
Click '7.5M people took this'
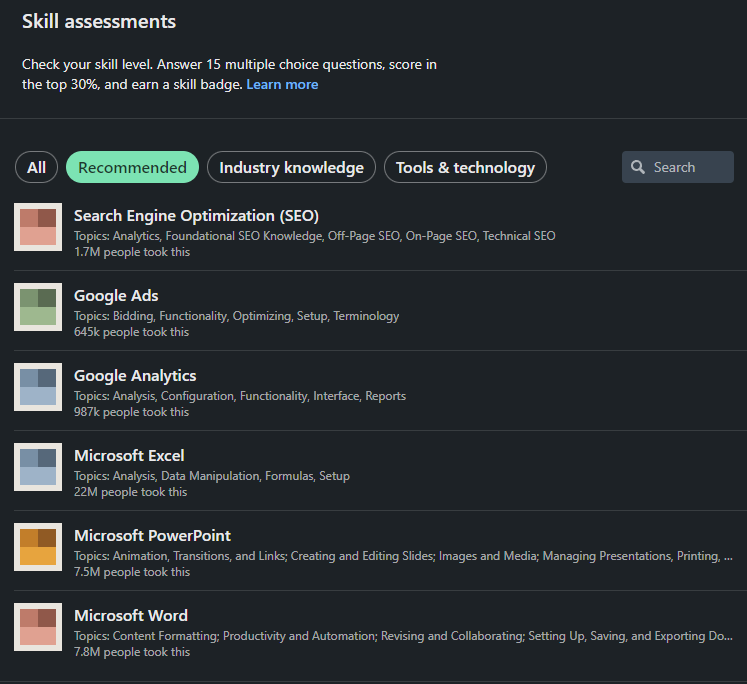pos(132,572)
